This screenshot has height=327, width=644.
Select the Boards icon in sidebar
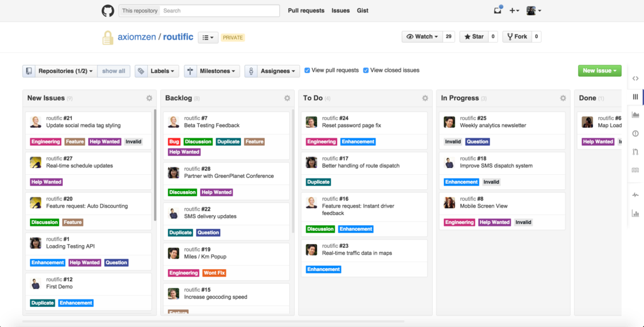click(635, 97)
